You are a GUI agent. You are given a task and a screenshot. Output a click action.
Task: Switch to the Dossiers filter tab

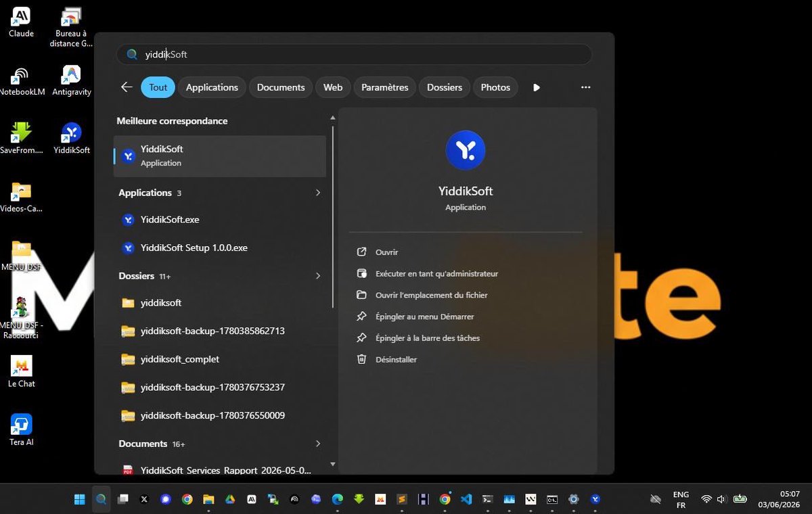point(445,87)
